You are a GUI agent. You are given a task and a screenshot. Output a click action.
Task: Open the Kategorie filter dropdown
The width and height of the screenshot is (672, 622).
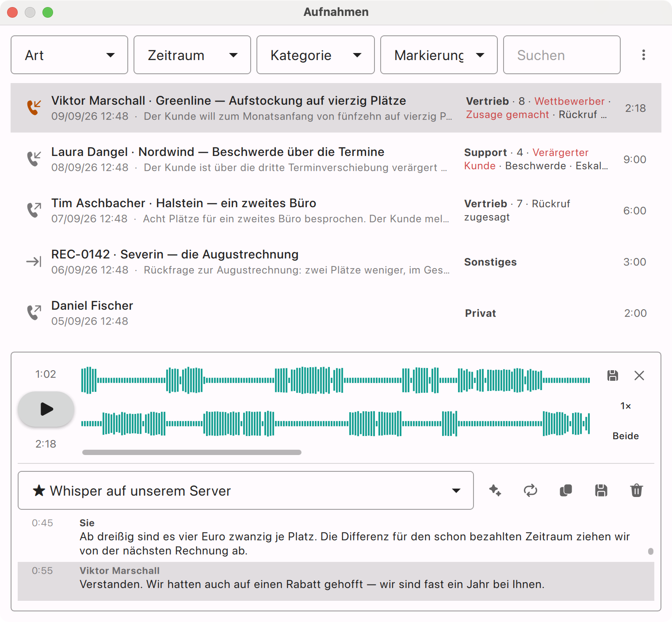coord(316,55)
